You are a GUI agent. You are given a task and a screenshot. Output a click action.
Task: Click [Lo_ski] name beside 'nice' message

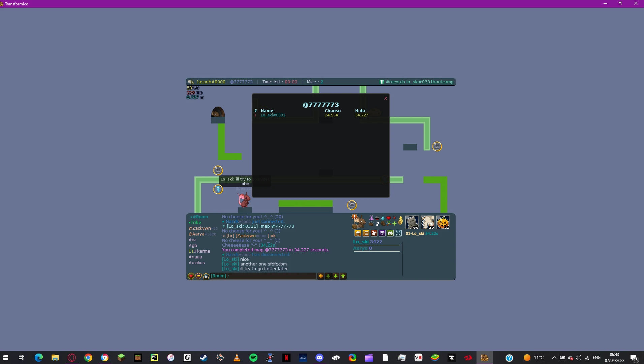(x=231, y=259)
